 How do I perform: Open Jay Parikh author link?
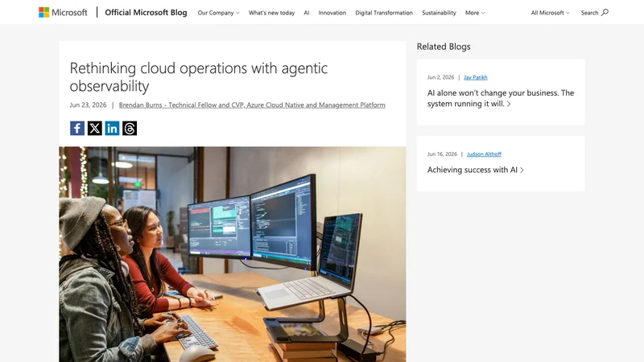[476, 77]
